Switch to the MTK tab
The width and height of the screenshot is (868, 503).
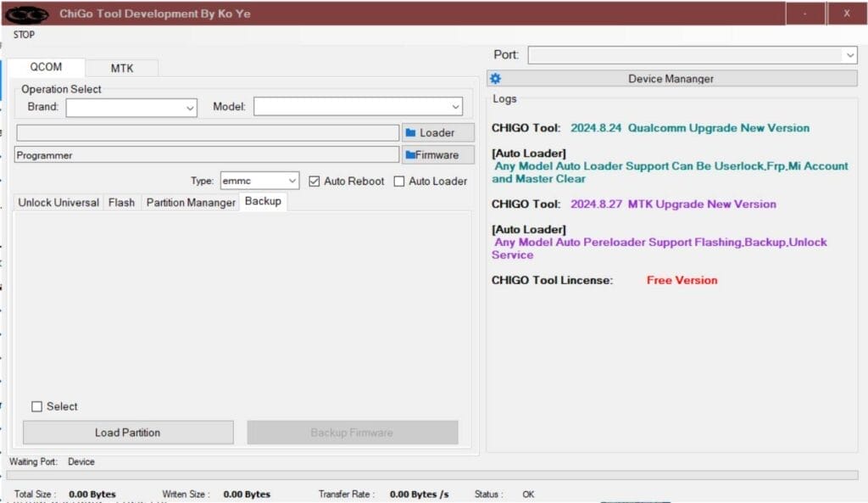pos(122,69)
